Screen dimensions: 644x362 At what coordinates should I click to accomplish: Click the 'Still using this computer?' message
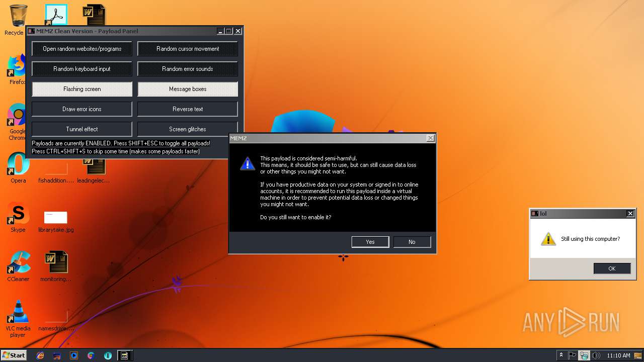[x=591, y=239]
